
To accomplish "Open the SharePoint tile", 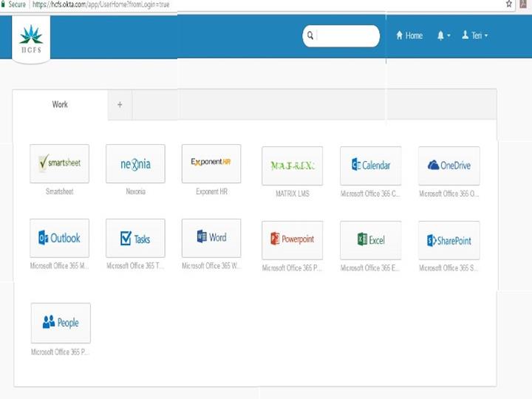I will coord(449,240).
